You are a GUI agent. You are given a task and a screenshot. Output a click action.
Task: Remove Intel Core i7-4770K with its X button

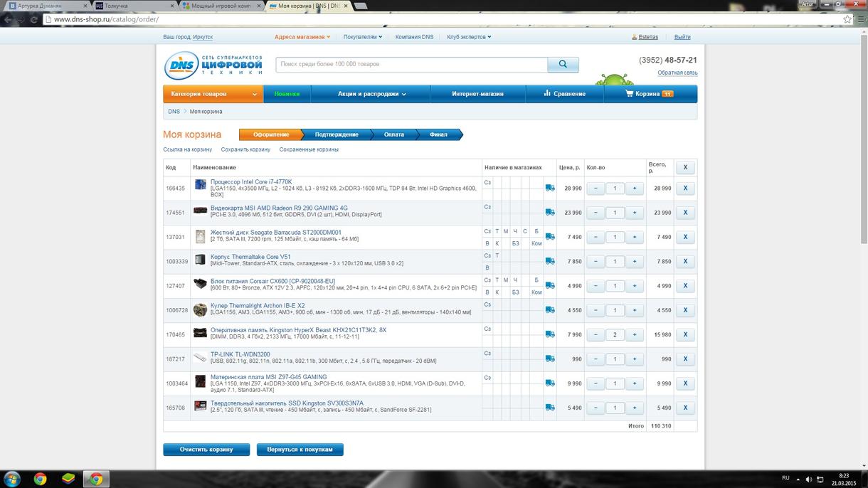685,189
